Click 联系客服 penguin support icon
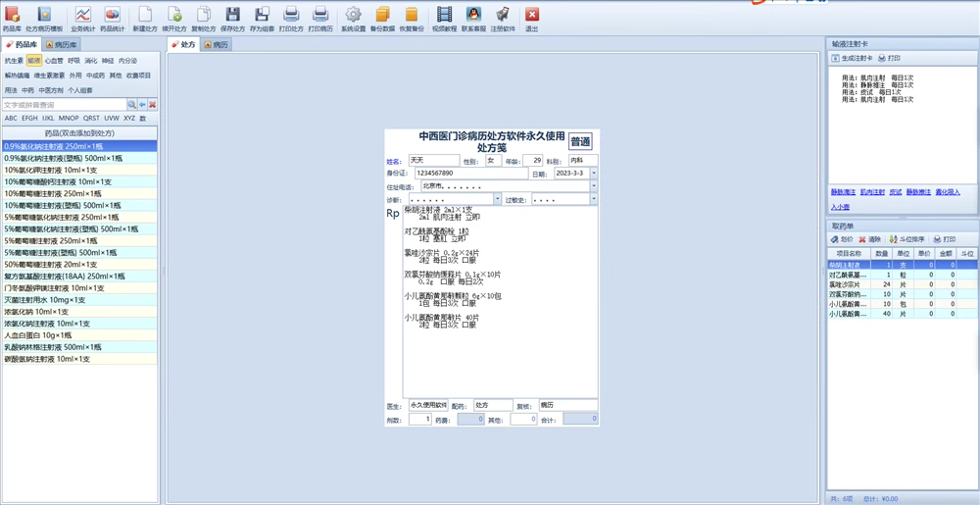The height and width of the screenshot is (505, 980). [x=473, y=19]
